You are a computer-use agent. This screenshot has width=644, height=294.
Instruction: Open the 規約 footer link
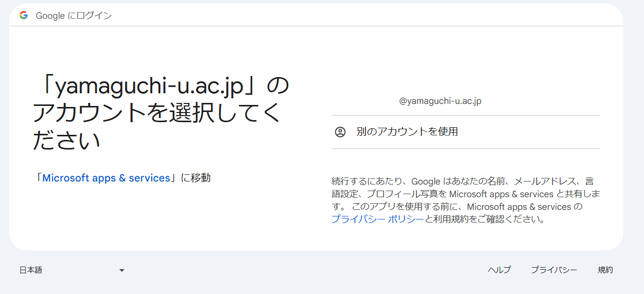pos(605,270)
